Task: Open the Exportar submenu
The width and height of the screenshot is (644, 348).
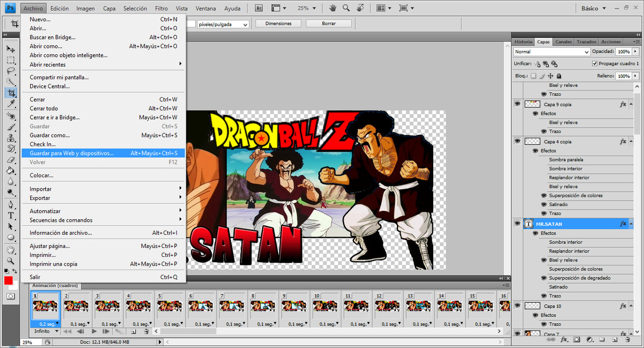Action: (x=103, y=198)
